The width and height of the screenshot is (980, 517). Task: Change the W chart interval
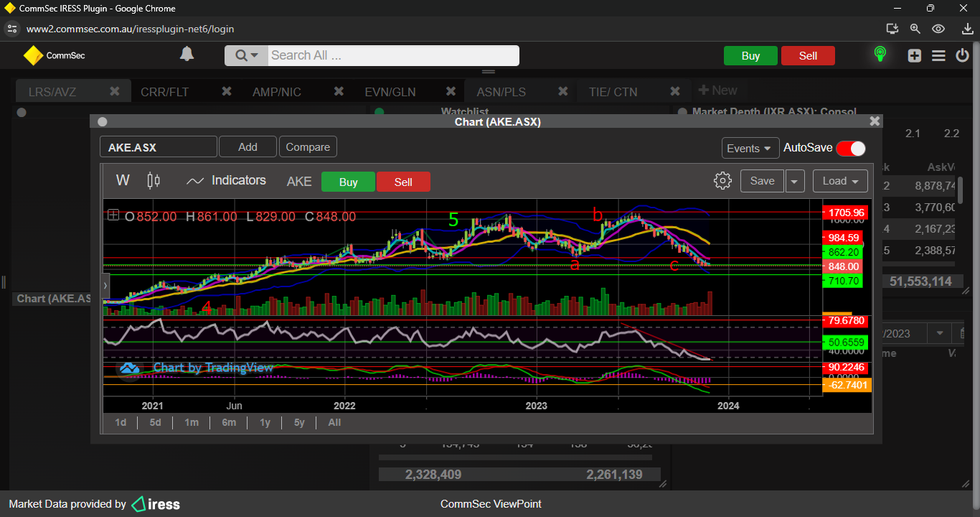point(123,180)
